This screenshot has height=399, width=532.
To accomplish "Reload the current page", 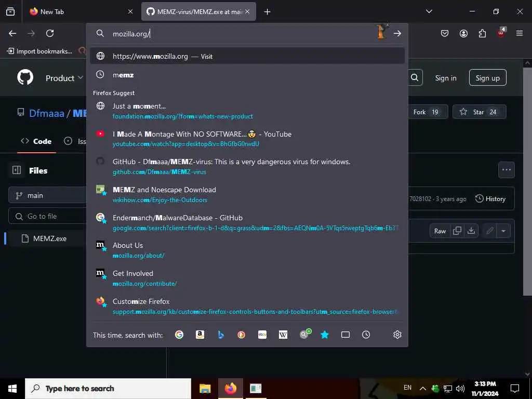I will (50, 33).
